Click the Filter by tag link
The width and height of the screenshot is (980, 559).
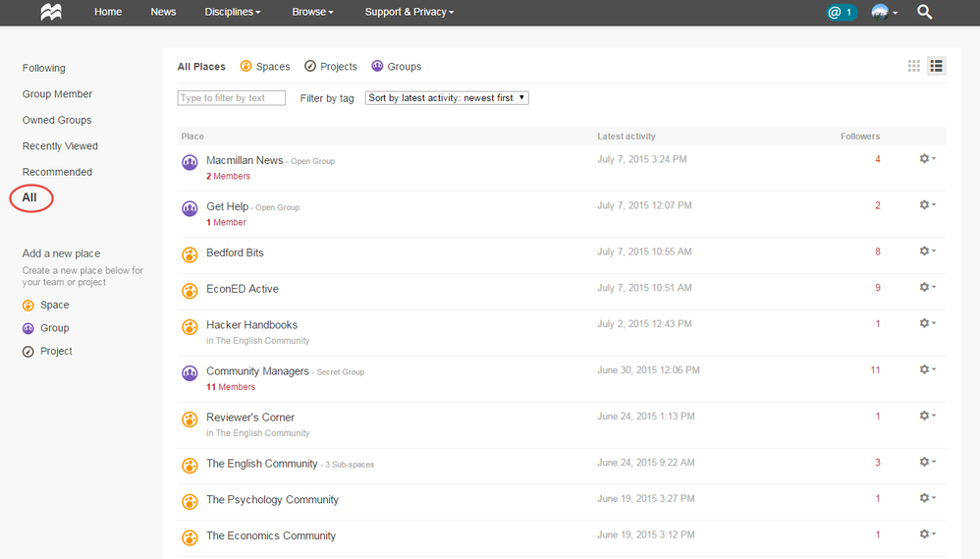click(x=327, y=98)
